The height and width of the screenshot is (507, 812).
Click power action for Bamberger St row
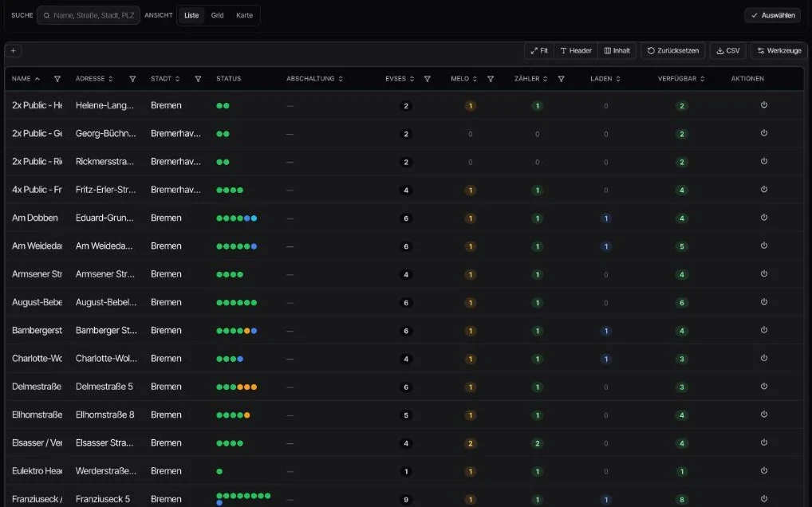pyautogui.click(x=764, y=330)
